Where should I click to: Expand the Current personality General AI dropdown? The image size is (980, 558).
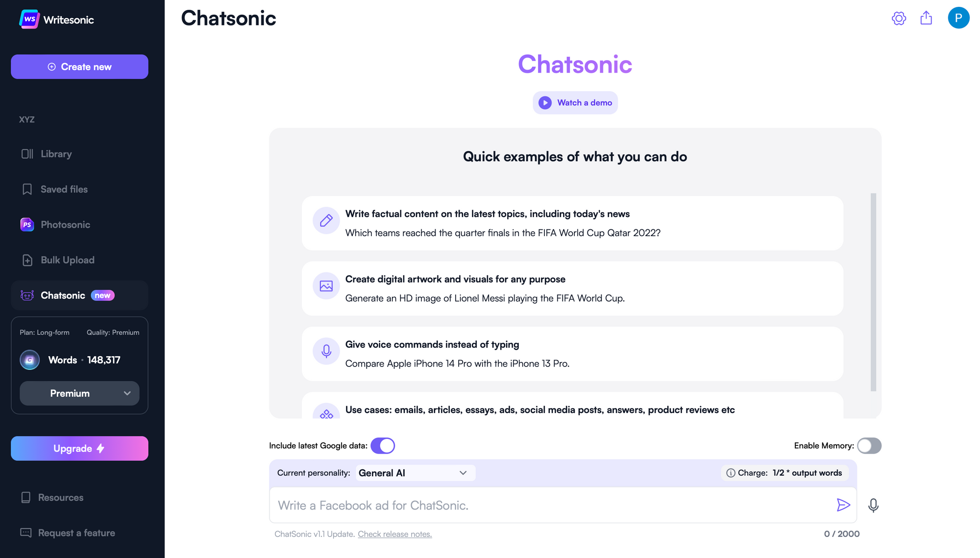pyautogui.click(x=413, y=473)
